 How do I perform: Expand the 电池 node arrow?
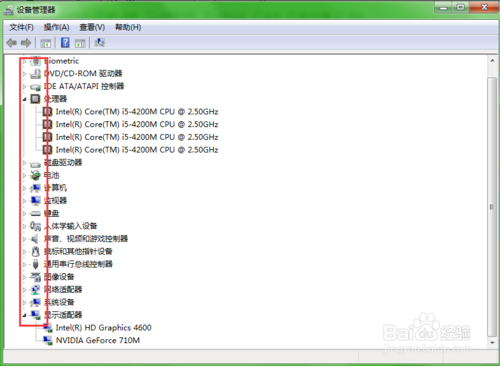[x=24, y=176]
